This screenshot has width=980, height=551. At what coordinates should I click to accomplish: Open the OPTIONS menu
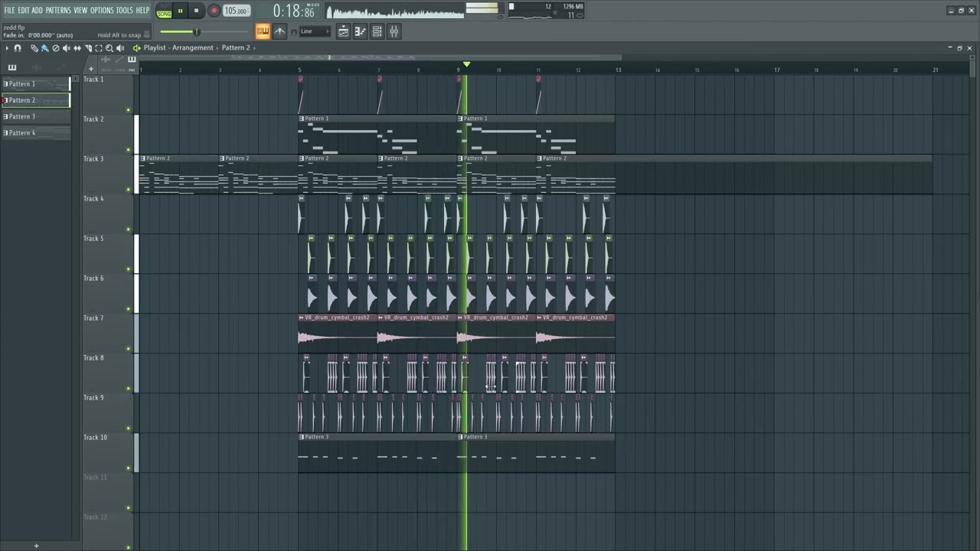pos(102,10)
